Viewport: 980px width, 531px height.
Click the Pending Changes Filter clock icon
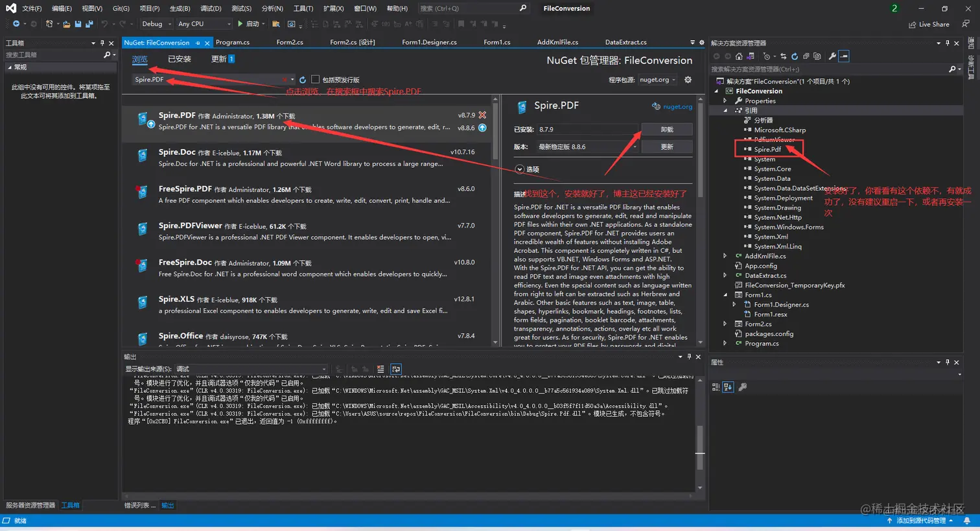tap(767, 56)
